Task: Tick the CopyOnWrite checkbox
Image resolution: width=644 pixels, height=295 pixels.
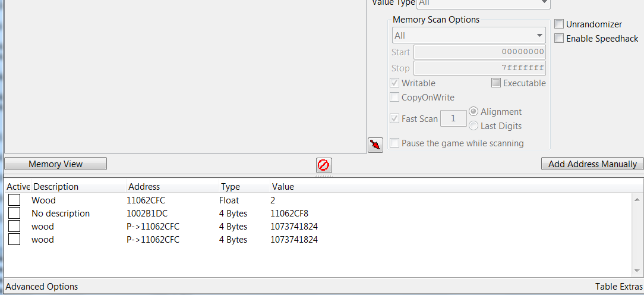Action: click(394, 97)
